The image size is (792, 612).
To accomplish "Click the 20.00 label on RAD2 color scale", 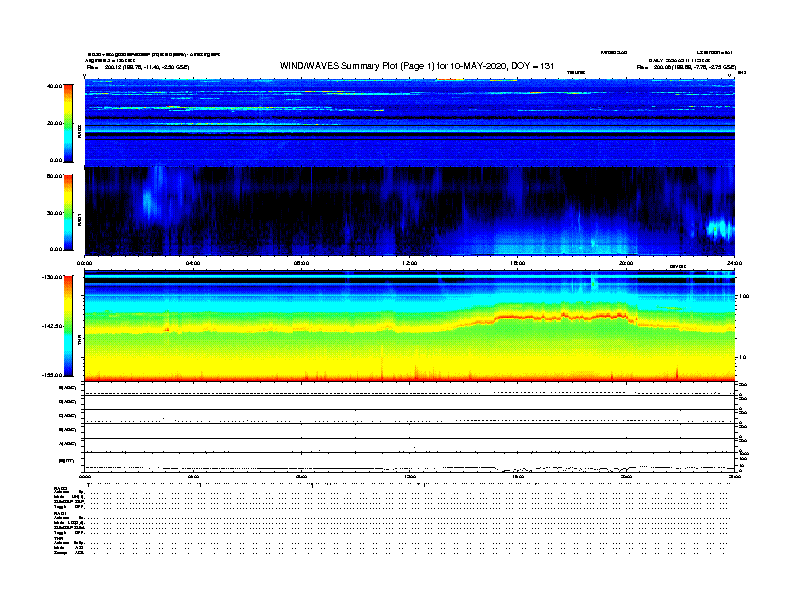I will (x=55, y=123).
